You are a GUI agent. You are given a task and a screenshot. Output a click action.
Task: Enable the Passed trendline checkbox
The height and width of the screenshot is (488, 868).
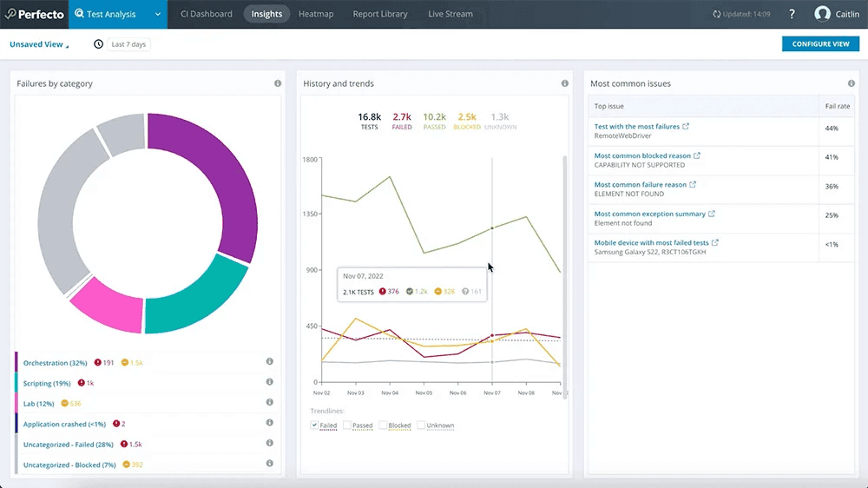pos(347,425)
